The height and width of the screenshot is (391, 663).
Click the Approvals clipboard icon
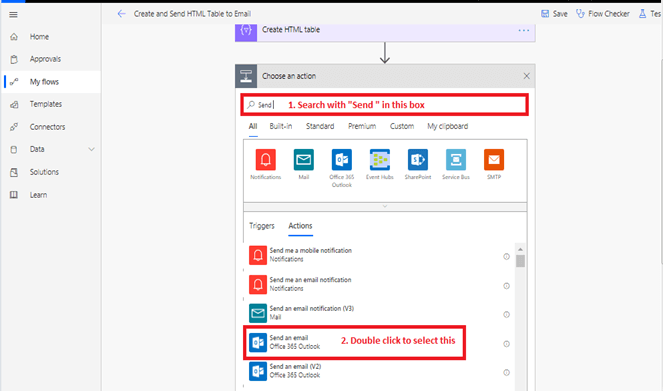coord(14,59)
